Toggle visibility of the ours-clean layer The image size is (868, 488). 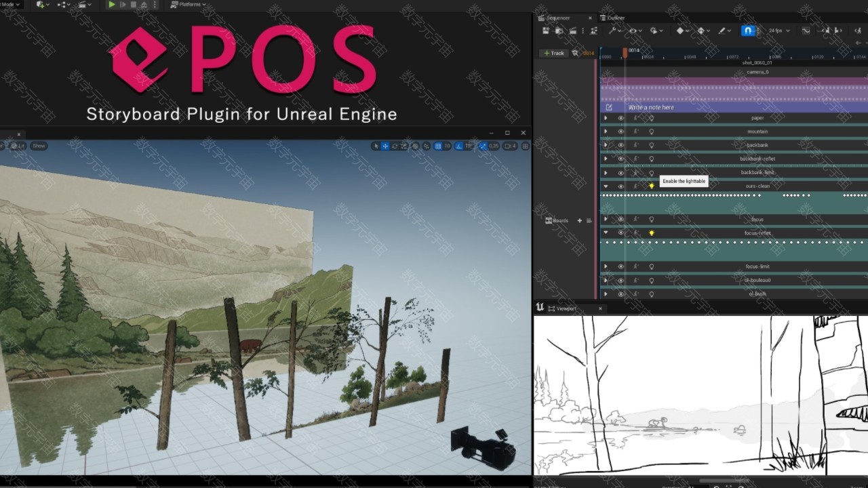pos(620,186)
